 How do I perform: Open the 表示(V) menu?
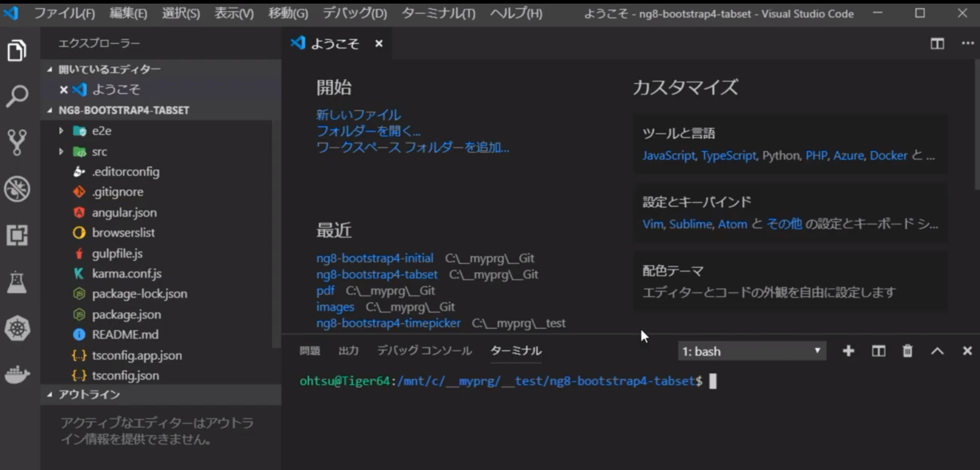(x=234, y=13)
